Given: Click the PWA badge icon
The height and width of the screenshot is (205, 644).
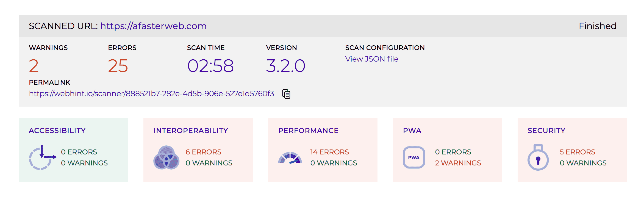Looking at the screenshot, I should point(414,157).
